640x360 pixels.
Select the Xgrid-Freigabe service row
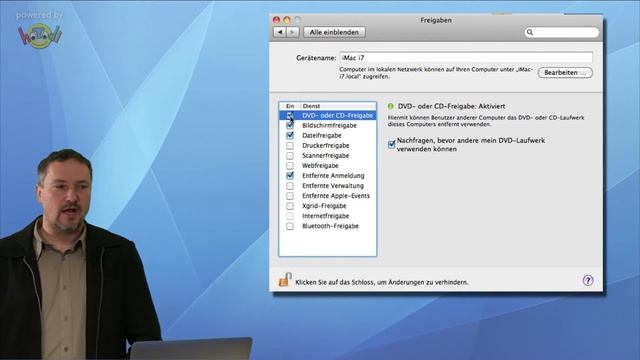tap(327, 206)
